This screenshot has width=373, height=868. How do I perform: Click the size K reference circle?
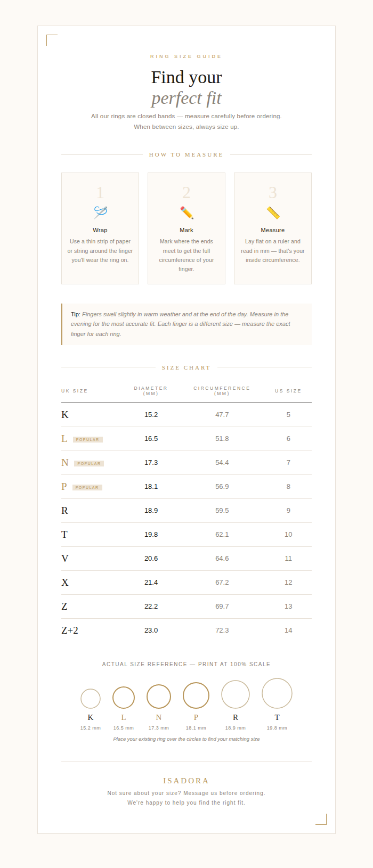point(91,699)
